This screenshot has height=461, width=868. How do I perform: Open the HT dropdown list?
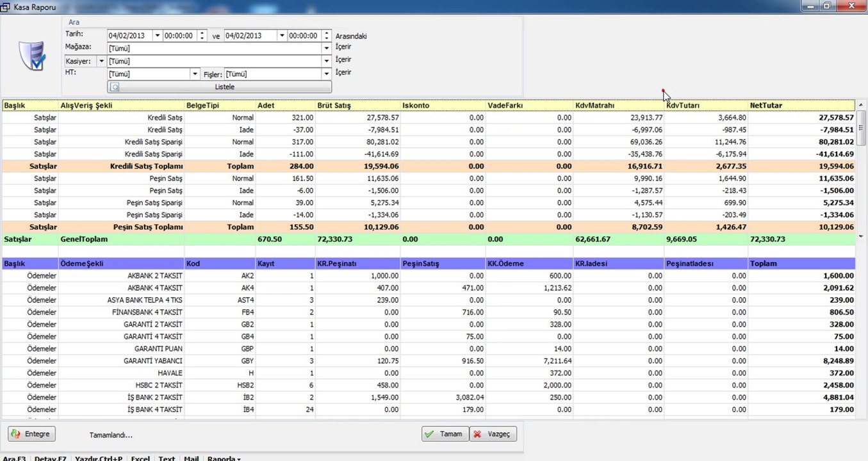pos(195,74)
